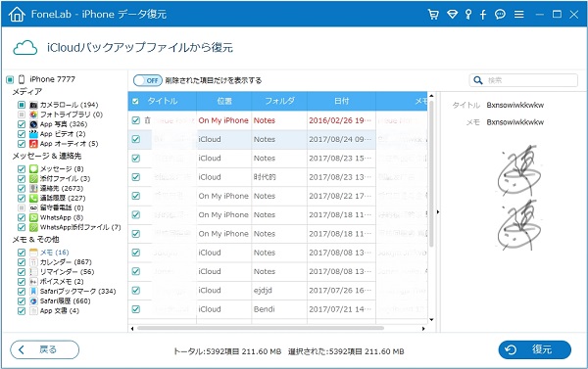588x369 pixels.
Task: Click the second handwriting sketch in preview
Action: (x=520, y=224)
